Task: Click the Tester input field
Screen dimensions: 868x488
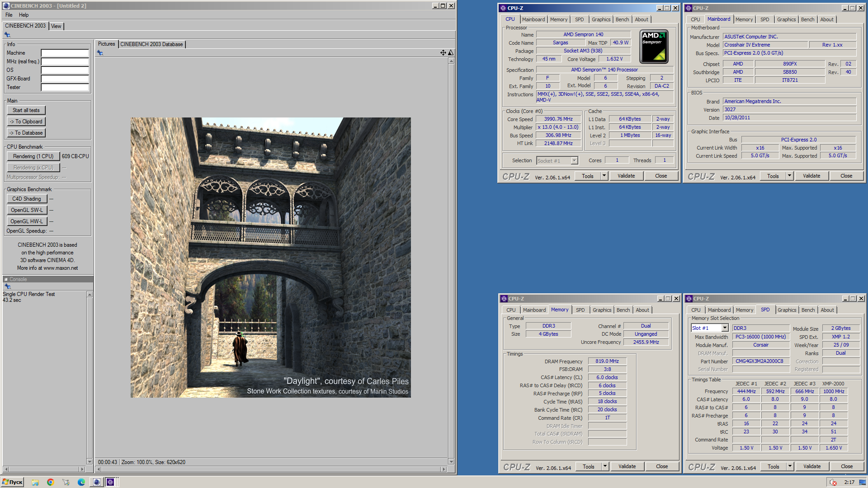Action: [x=65, y=87]
